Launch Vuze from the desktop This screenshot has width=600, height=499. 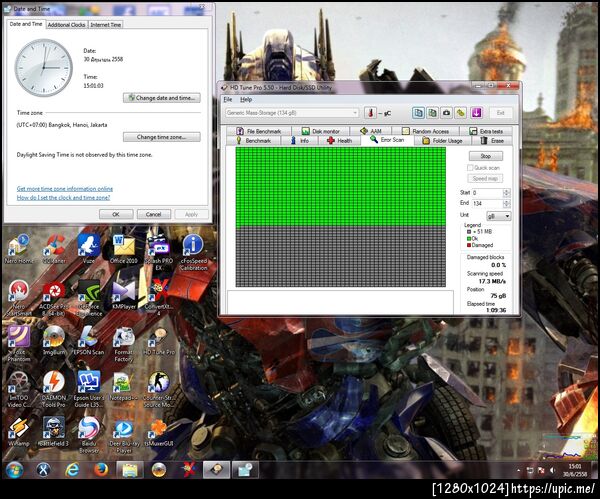pyautogui.click(x=89, y=249)
